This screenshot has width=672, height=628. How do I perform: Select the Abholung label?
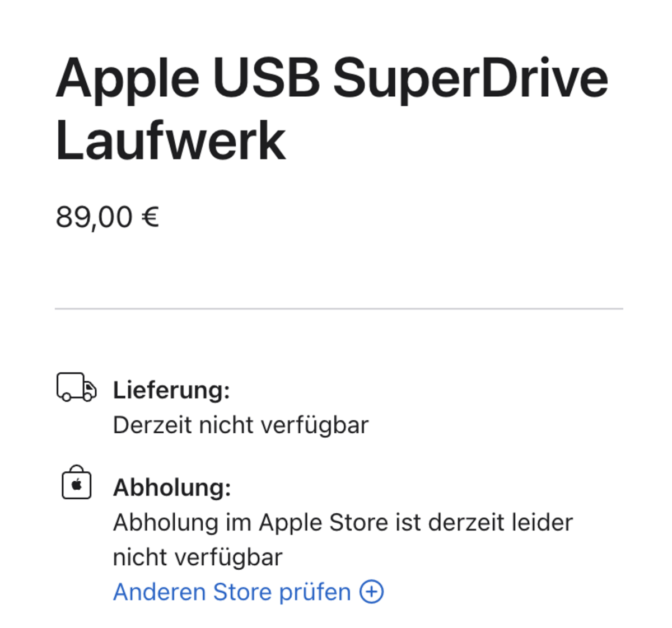(x=172, y=488)
